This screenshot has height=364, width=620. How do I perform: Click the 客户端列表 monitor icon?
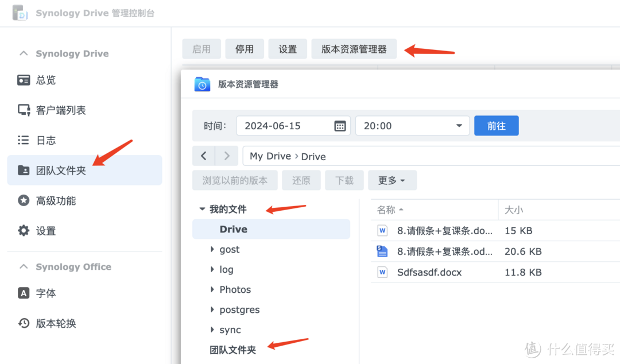[x=24, y=110]
